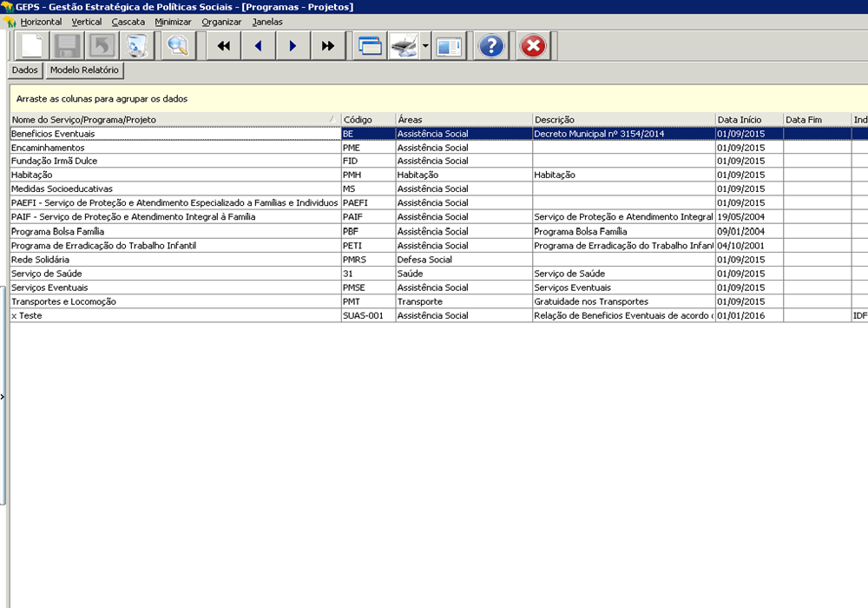Delete the record using the recycle bin icon
Screen dimensions: 868x608
point(136,46)
